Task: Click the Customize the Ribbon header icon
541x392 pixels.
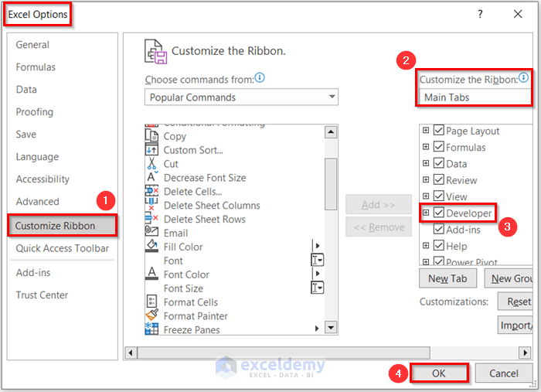Action: click(155, 51)
